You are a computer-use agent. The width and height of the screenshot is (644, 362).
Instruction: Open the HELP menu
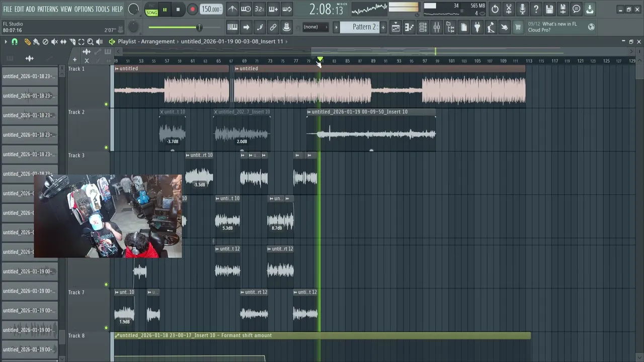click(x=117, y=9)
